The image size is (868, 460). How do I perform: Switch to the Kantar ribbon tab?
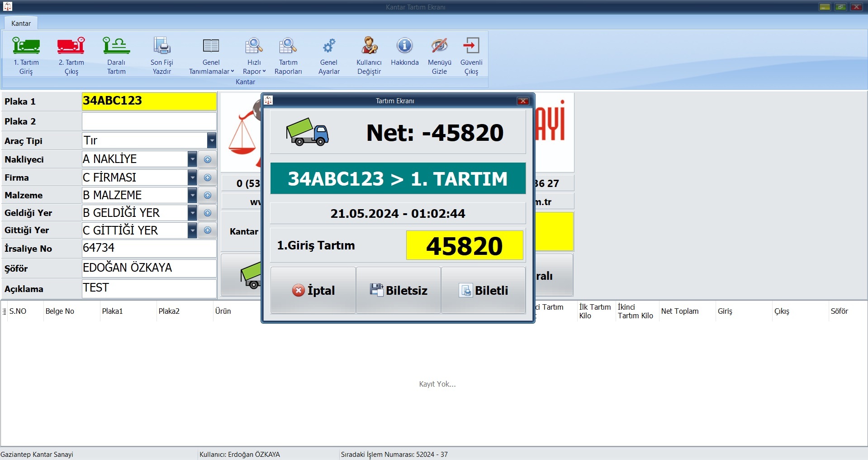[20, 23]
